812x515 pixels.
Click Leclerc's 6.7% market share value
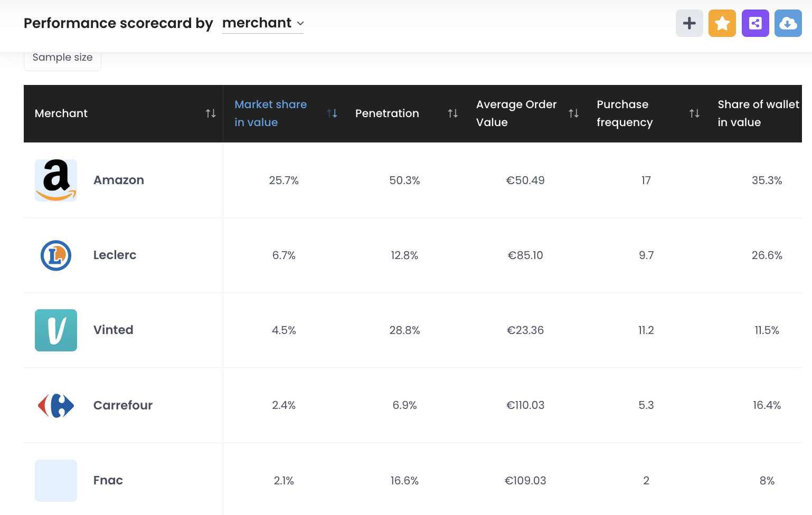[284, 255]
